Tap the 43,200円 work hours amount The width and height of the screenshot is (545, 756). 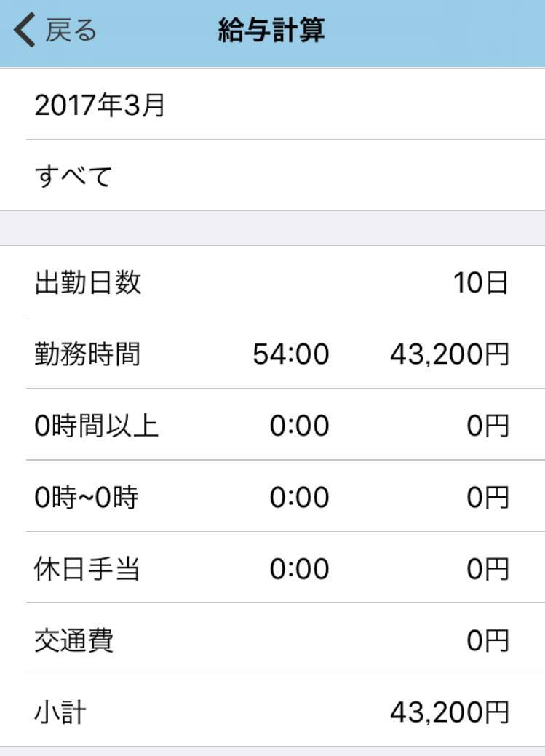(450, 354)
